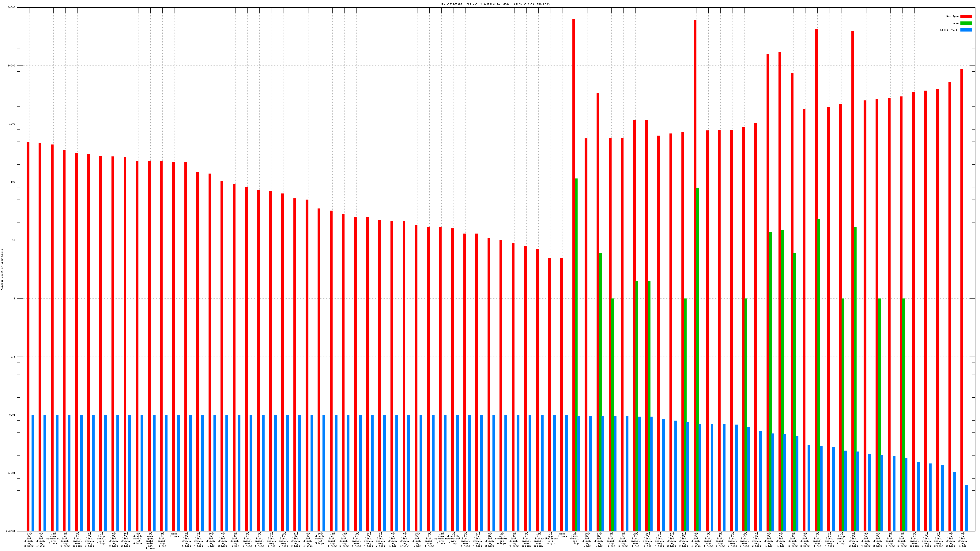Click the 100000 y-axis tick label
The image size is (980, 551).
pos(11,8)
